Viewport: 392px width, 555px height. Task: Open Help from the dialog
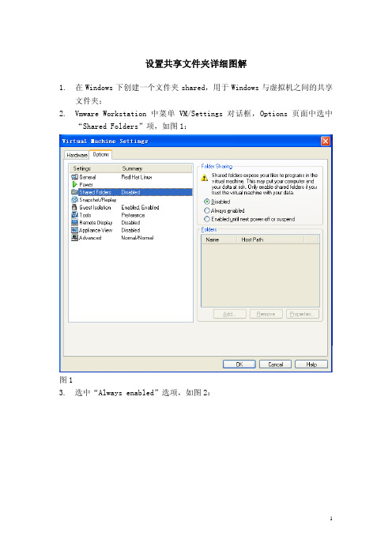[311, 364]
